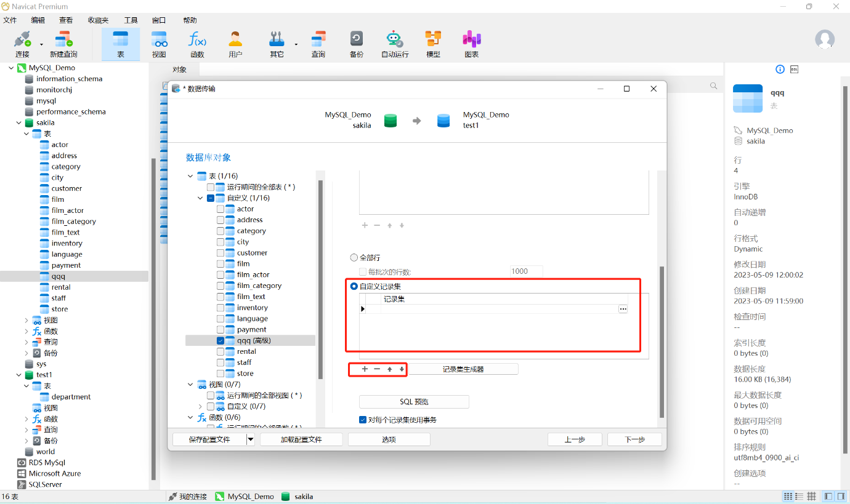Select the 全部行 radio button
850x504 pixels.
tap(354, 257)
